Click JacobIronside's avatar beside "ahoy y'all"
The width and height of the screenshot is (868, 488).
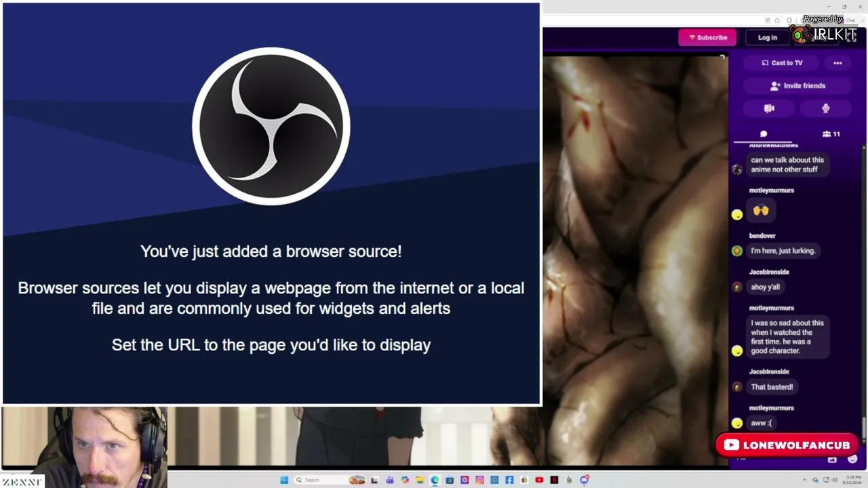[737, 287]
